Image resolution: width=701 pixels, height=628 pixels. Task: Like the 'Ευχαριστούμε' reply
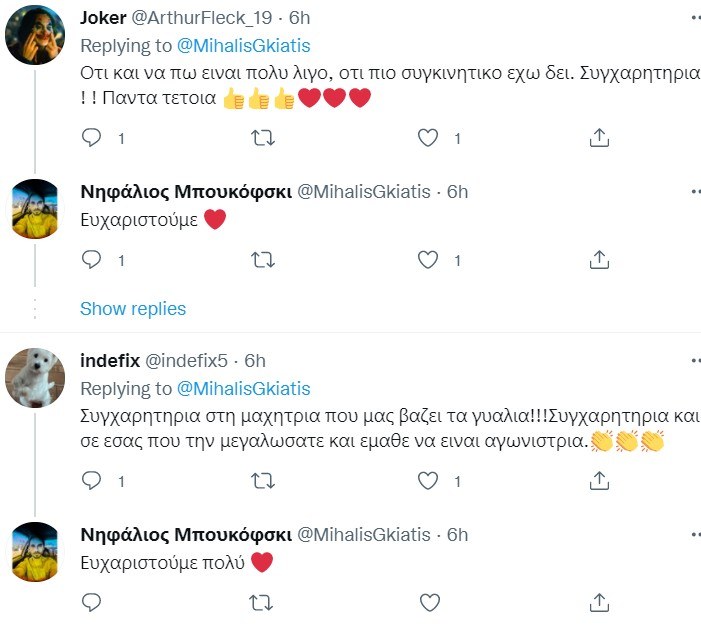pyautogui.click(x=429, y=260)
